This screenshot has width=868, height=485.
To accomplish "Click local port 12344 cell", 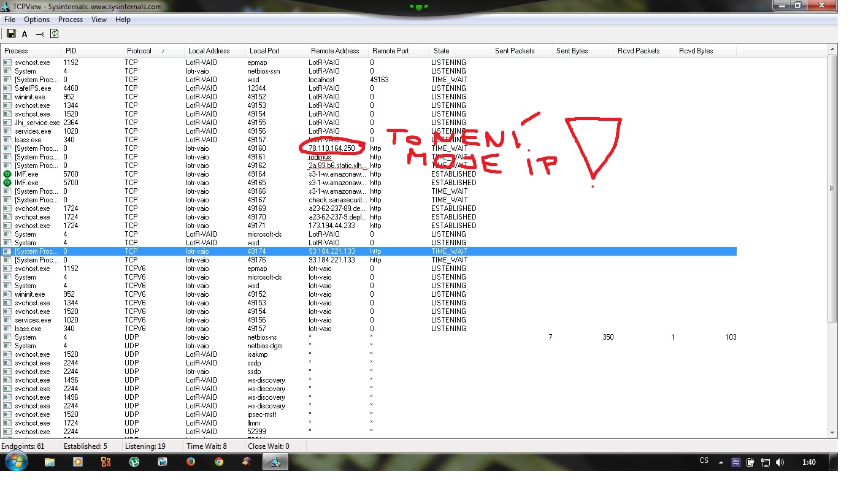I will [257, 88].
